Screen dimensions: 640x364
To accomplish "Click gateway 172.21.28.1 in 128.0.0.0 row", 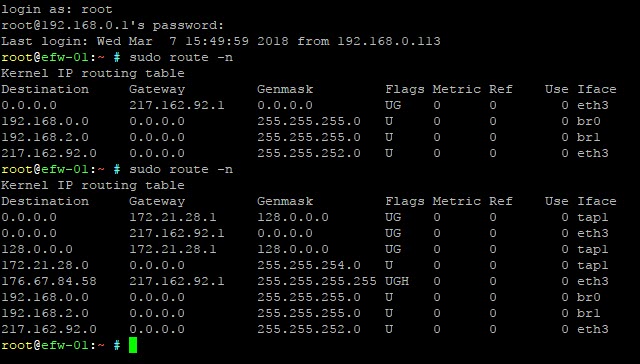I will click(173, 249).
